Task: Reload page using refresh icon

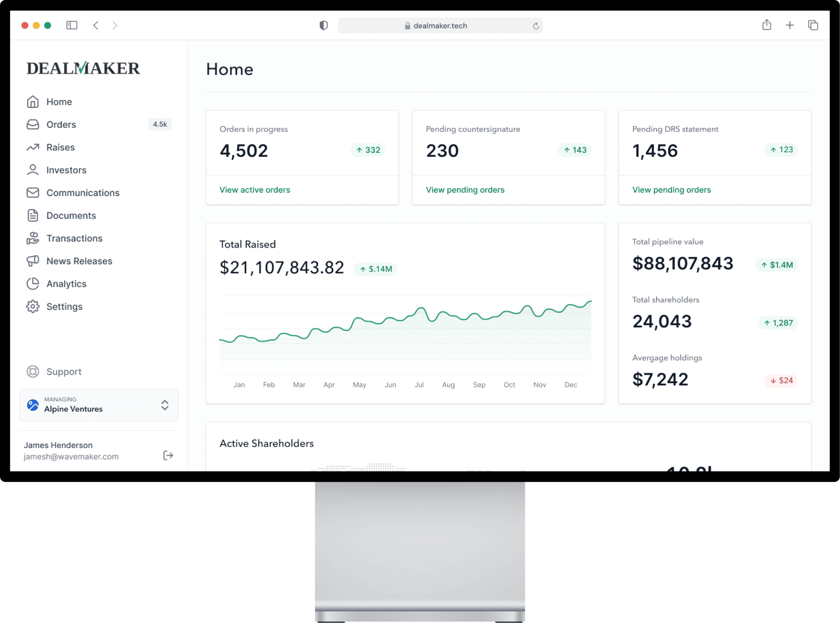Action: click(x=536, y=26)
